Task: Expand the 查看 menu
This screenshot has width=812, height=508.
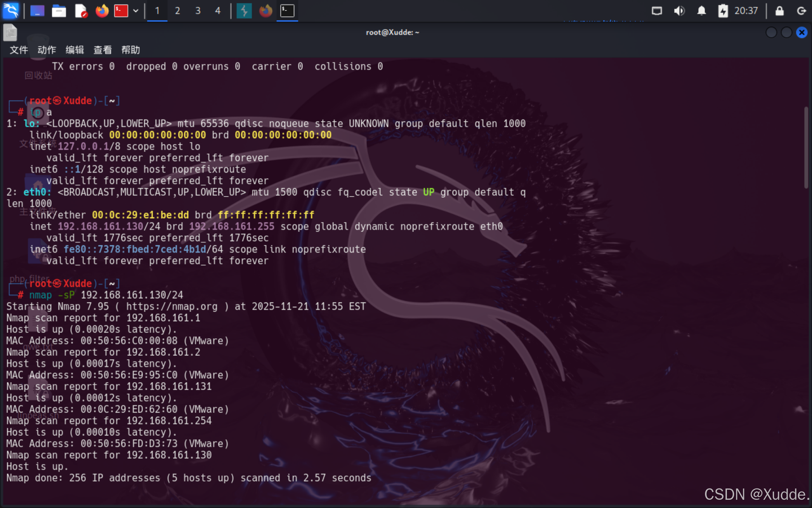Action: 103,50
